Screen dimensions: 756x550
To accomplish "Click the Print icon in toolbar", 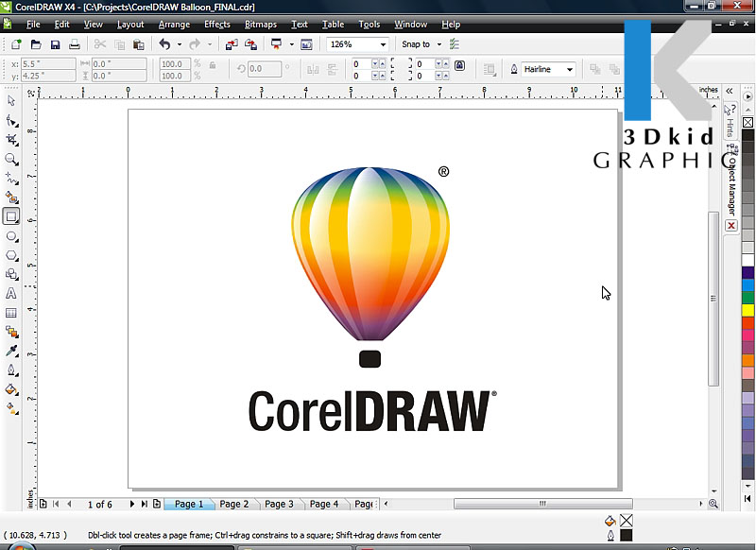I will (74, 44).
